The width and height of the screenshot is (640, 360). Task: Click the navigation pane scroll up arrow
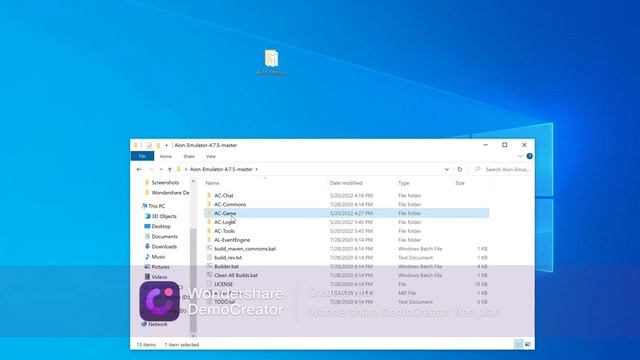(x=193, y=181)
